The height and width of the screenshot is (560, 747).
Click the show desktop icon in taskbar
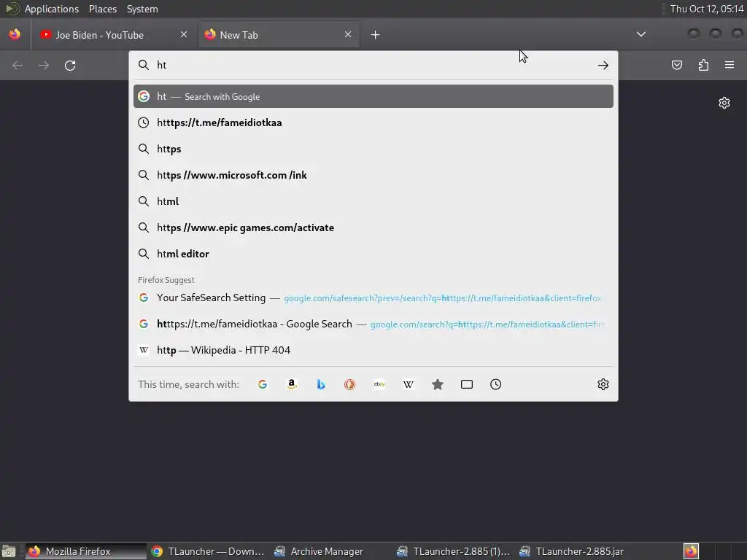[x=9, y=551]
